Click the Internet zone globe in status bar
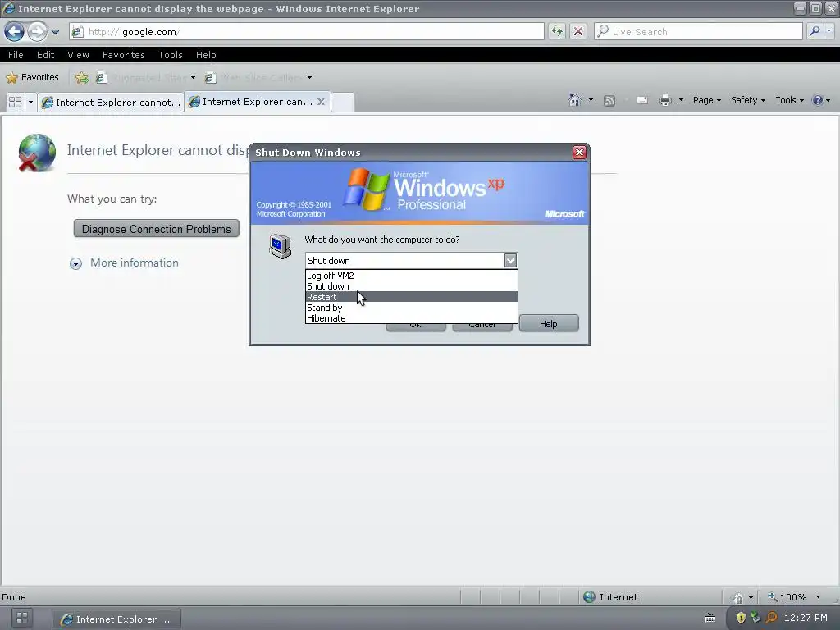The width and height of the screenshot is (840, 630). 589,597
